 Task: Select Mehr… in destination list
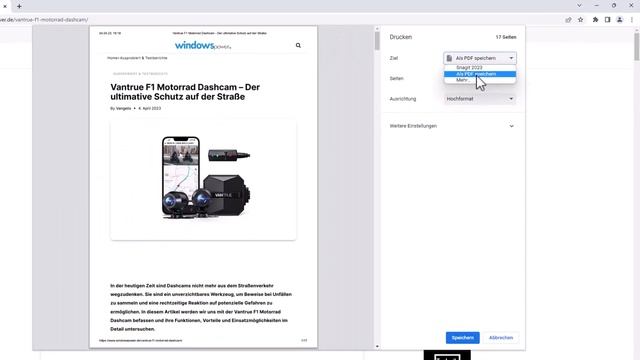(x=480, y=80)
